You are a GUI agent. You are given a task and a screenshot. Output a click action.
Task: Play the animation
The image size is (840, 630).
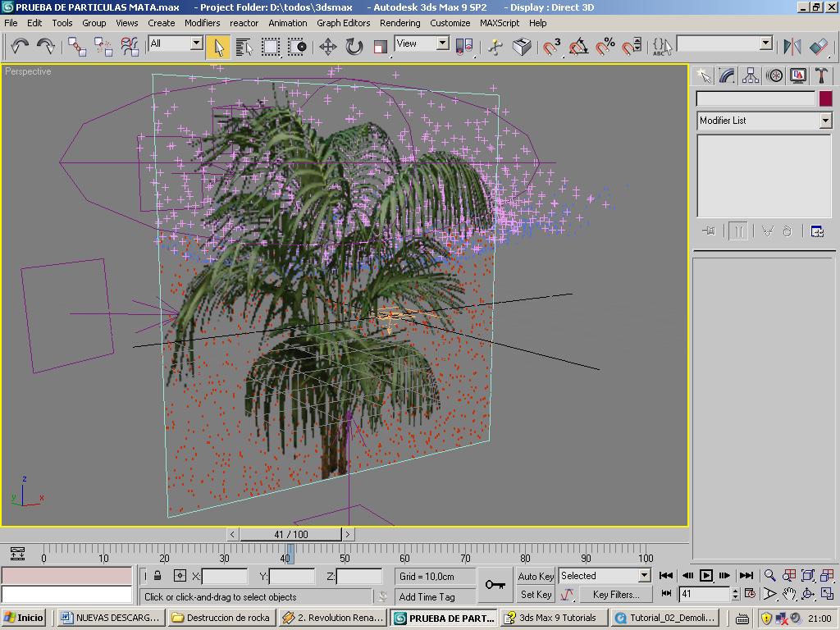pos(706,575)
